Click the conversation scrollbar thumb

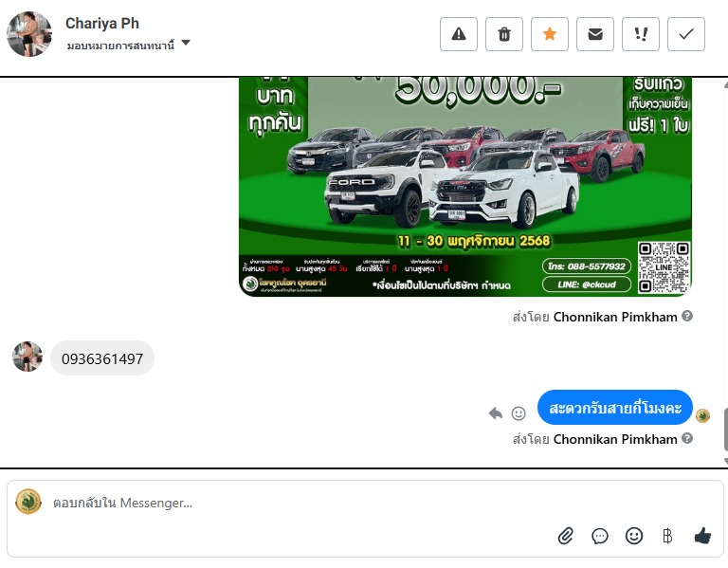(725, 429)
